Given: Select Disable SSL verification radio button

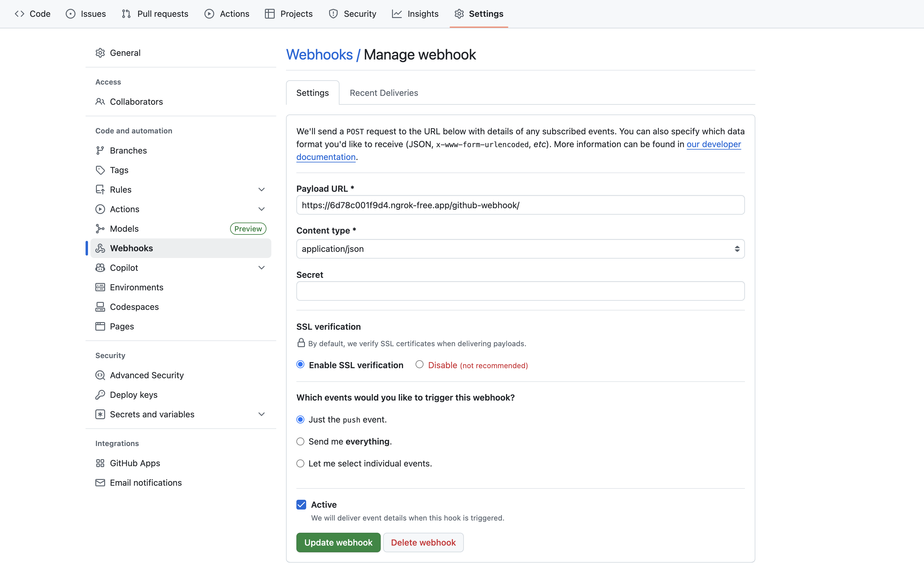Looking at the screenshot, I should (420, 365).
